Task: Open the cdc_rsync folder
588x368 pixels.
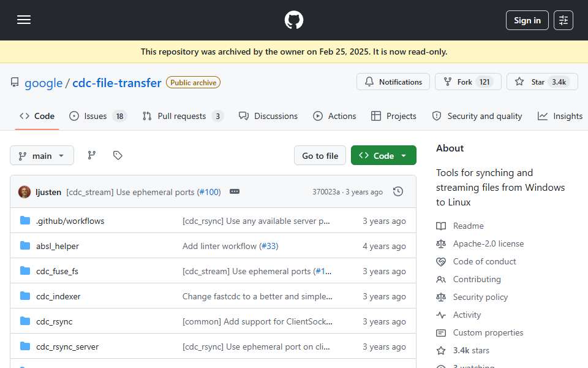Action: tap(54, 322)
